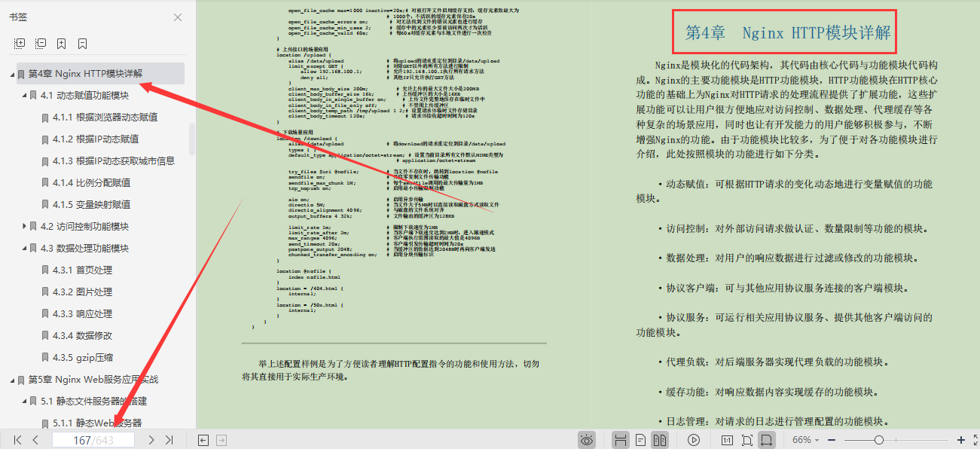Click the bookmark panel vertical scrollbar

tap(191, 139)
